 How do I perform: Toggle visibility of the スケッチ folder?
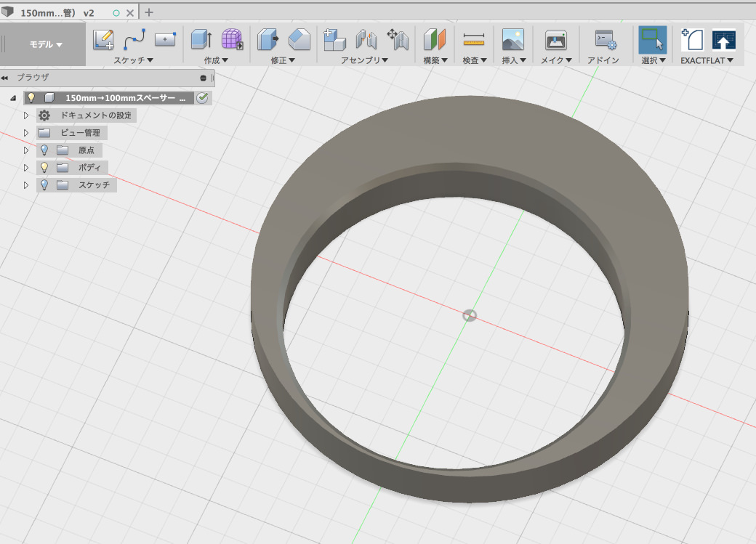click(44, 185)
